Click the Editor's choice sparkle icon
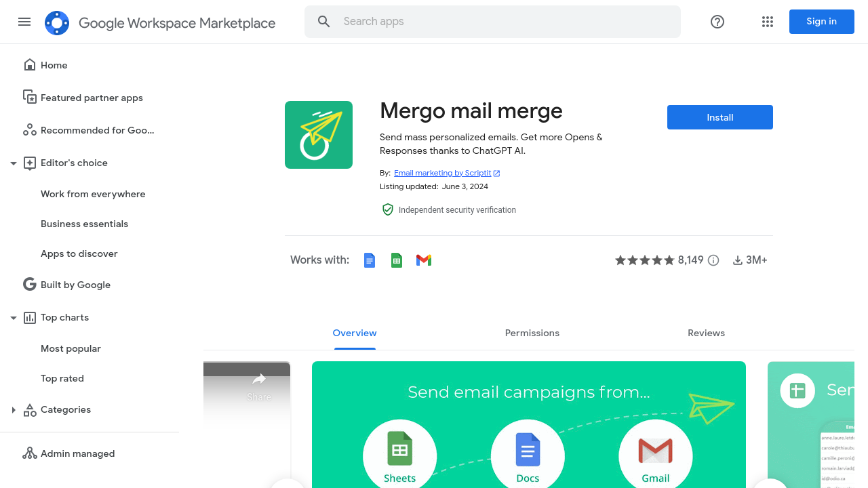The image size is (868, 488). (30, 163)
